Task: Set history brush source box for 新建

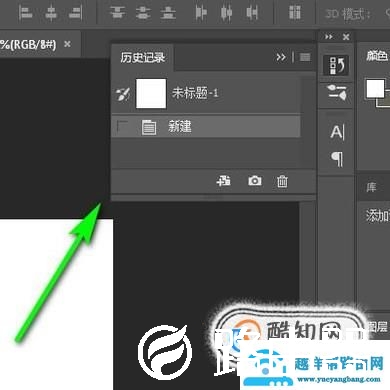Action: click(x=122, y=127)
